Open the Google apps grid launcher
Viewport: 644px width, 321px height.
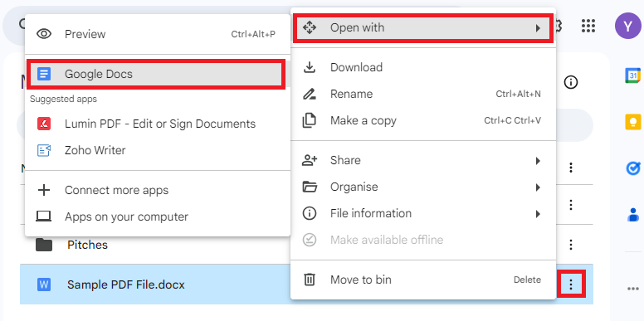click(x=588, y=26)
